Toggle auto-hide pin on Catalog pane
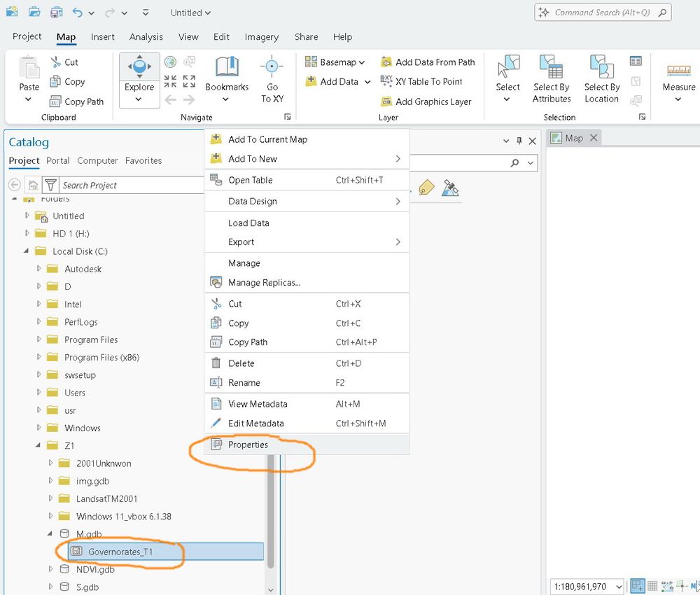 (519, 141)
